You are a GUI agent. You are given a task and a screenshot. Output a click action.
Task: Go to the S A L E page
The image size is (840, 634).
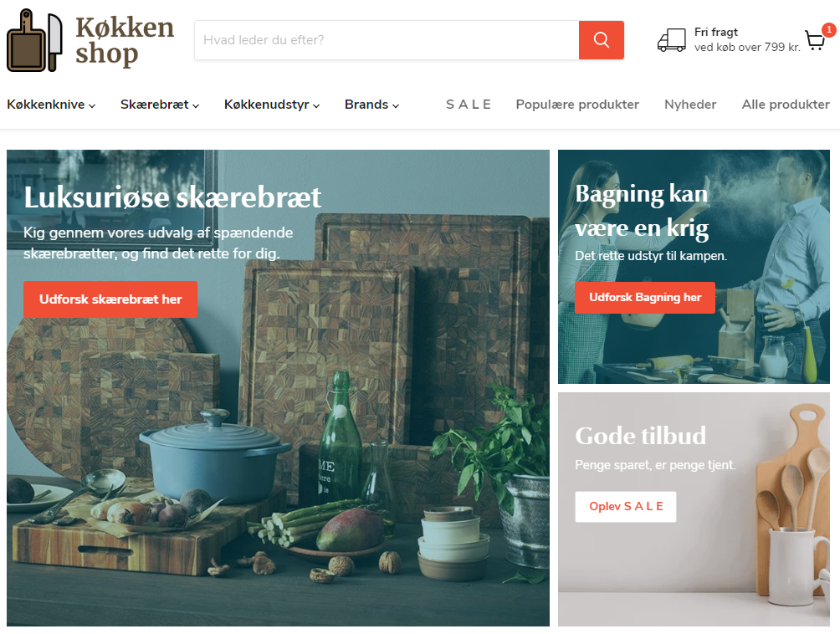[x=469, y=105]
